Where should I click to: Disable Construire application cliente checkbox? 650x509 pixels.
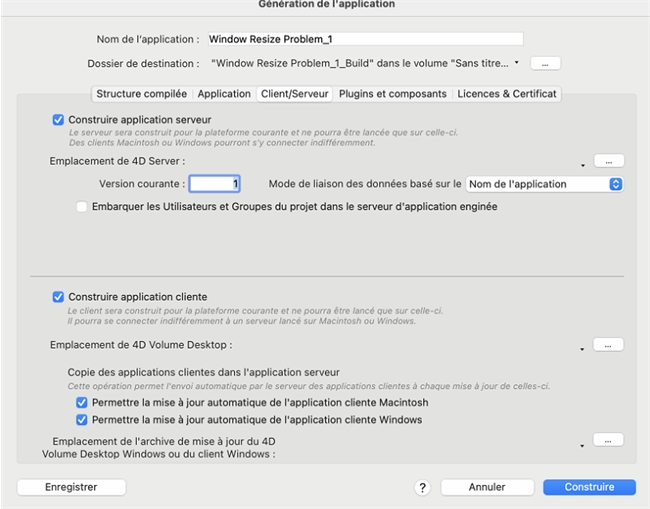(x=58, y=297)
